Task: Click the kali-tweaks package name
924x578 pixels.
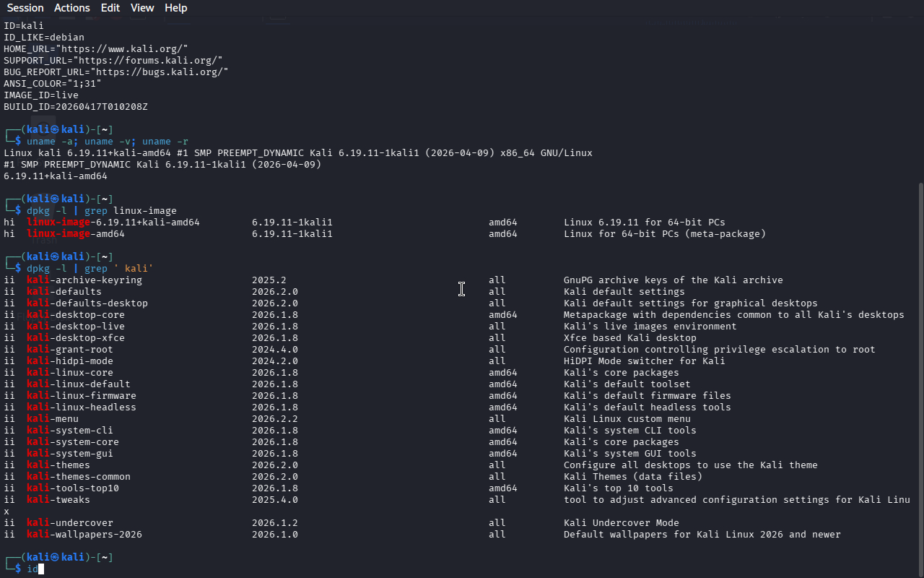Action: point(58,500)
